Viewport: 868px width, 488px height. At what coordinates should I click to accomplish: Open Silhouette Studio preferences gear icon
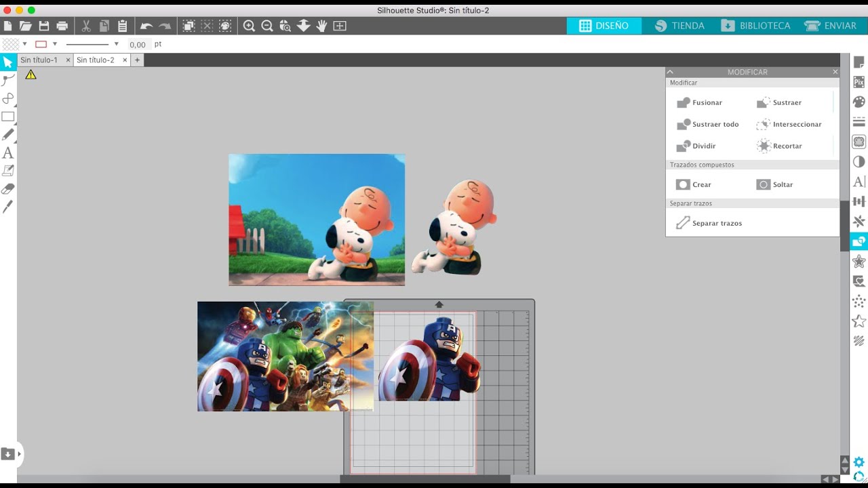pos(859,463)
